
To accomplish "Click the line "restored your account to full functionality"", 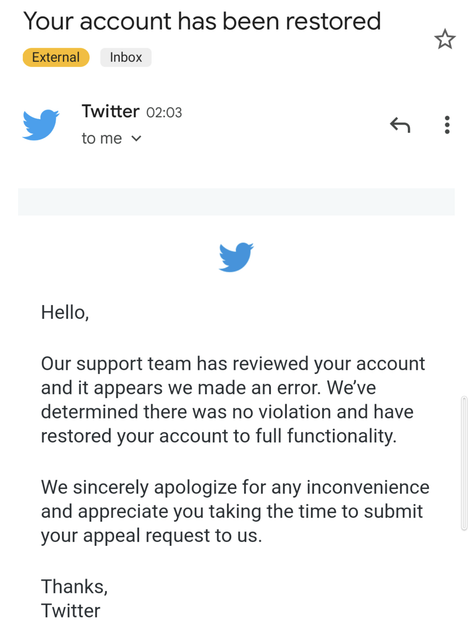I will pos(219,436).
